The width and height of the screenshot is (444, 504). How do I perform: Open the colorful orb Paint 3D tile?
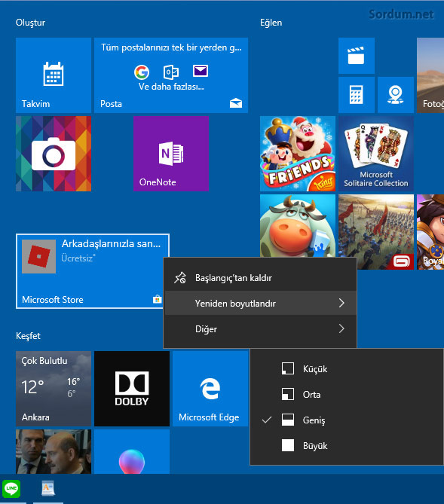132,451
